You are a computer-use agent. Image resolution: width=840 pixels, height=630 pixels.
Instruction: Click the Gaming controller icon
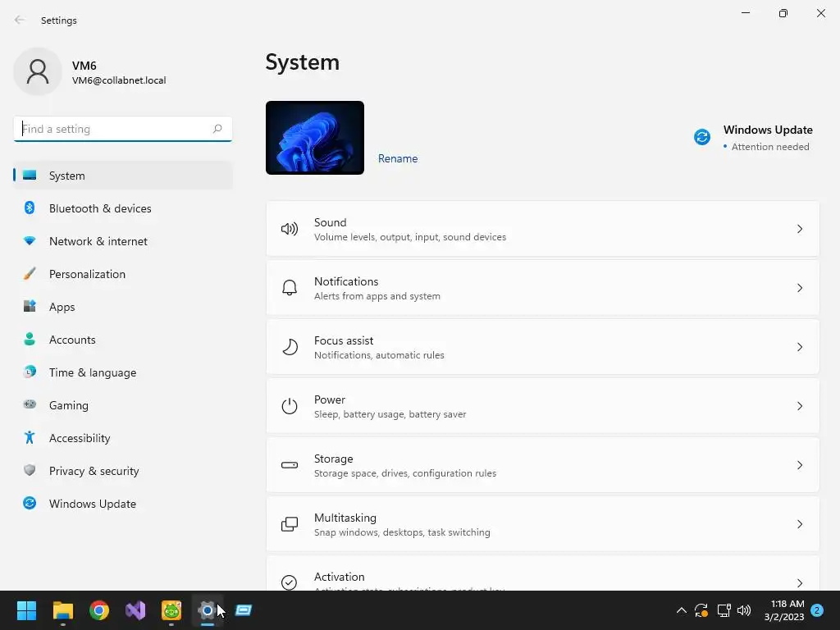tap(30, 404)
